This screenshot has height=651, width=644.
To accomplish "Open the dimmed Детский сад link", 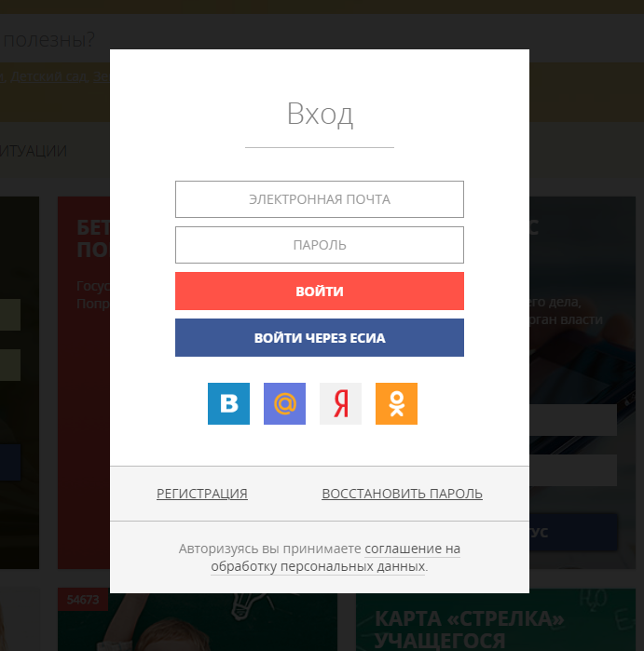I will (48, 77).
